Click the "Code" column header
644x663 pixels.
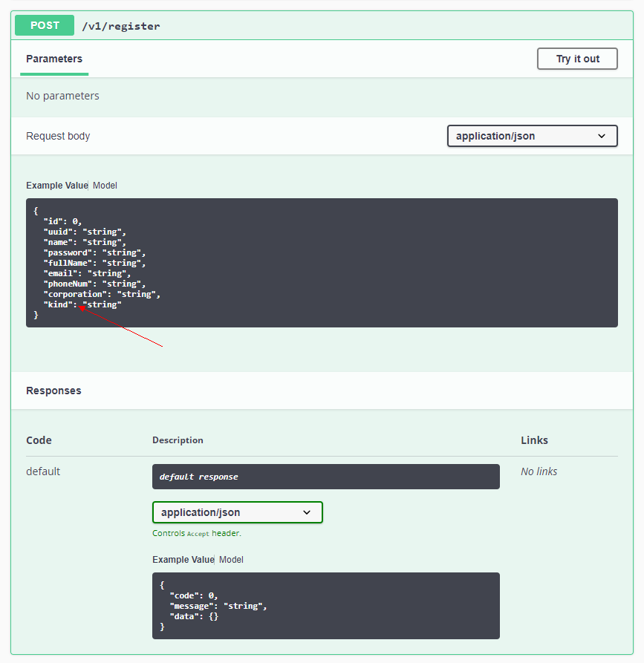coord(39,440)
